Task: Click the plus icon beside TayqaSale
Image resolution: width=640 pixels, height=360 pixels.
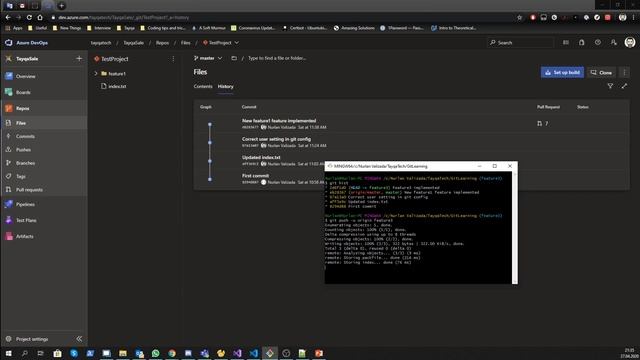Action: point(79,59)
